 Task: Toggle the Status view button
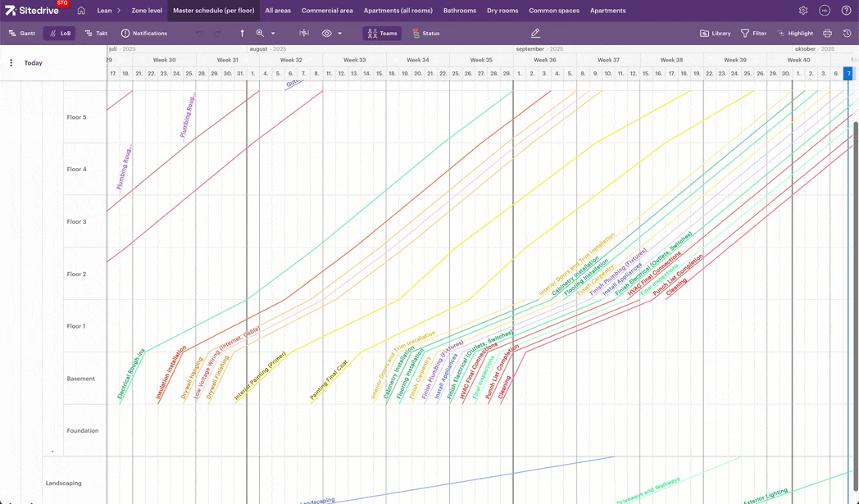(425, 34)
